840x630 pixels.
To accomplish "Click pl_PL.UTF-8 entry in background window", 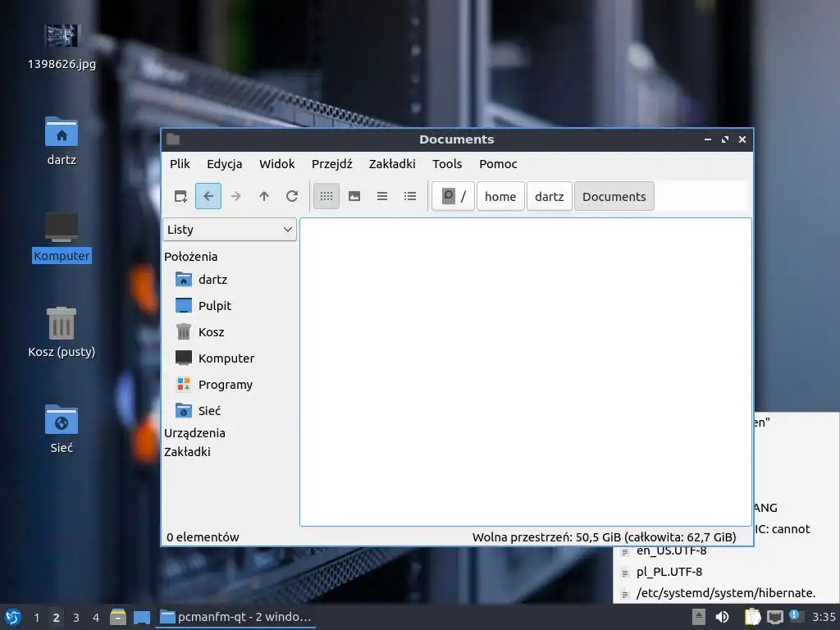I will point(669,572).
